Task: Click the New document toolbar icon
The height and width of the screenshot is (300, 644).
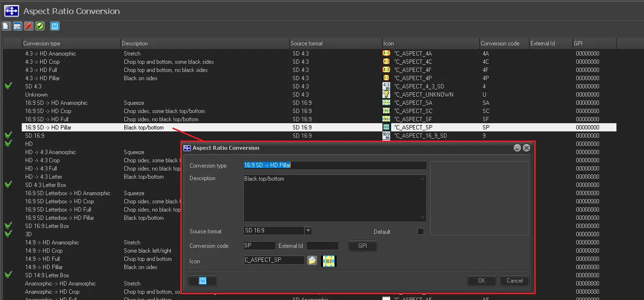Action: tap(6, 26)
